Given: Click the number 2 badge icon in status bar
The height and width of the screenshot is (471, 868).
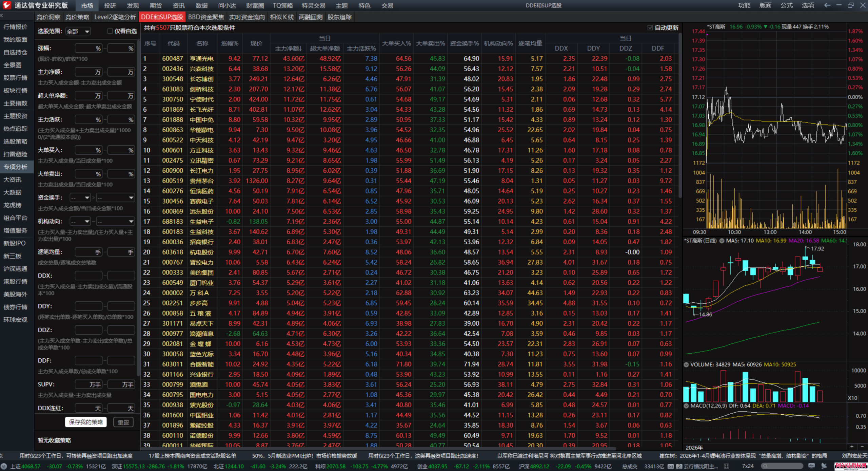Looking at the screenshot, I should pyautogui.click(x=679, y=466).
